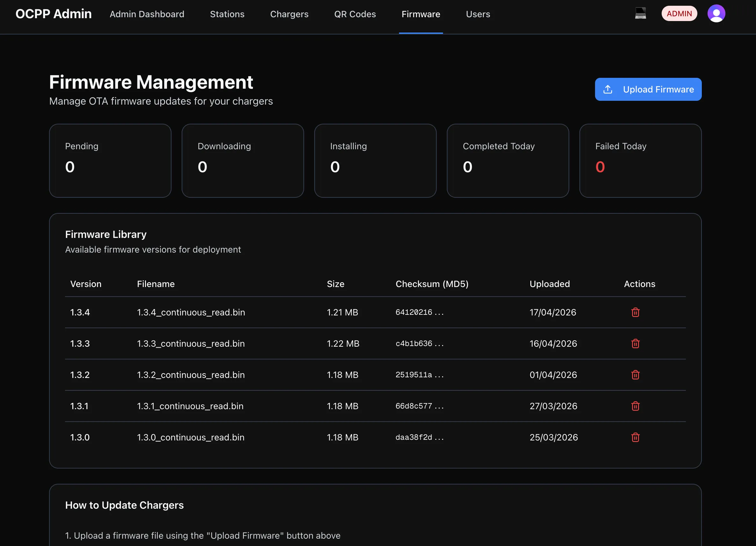Click the 1.22 MB size cell
Viewport: 756px width, 546px height.
343,343
